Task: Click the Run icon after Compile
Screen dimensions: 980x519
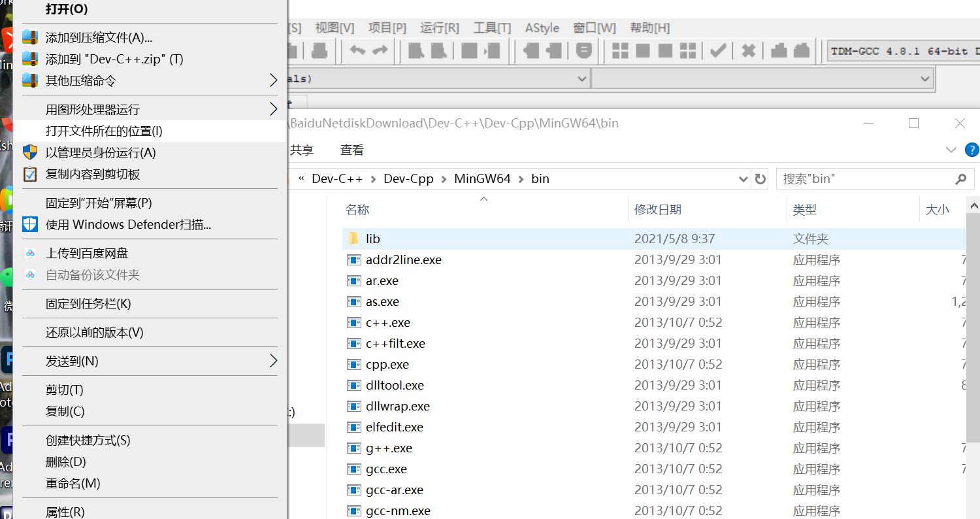Action: (643, 50)
